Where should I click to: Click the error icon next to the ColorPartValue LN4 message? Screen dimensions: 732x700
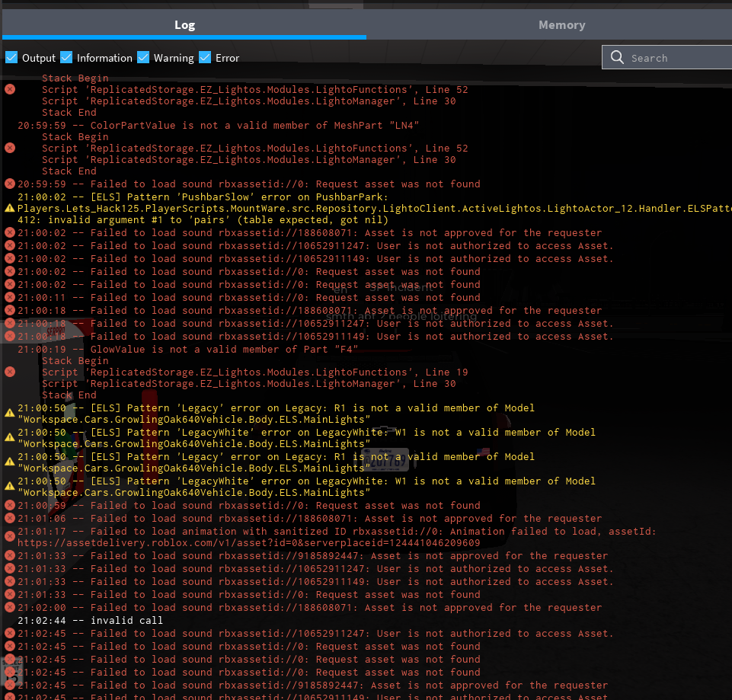[x=10, y=148]
